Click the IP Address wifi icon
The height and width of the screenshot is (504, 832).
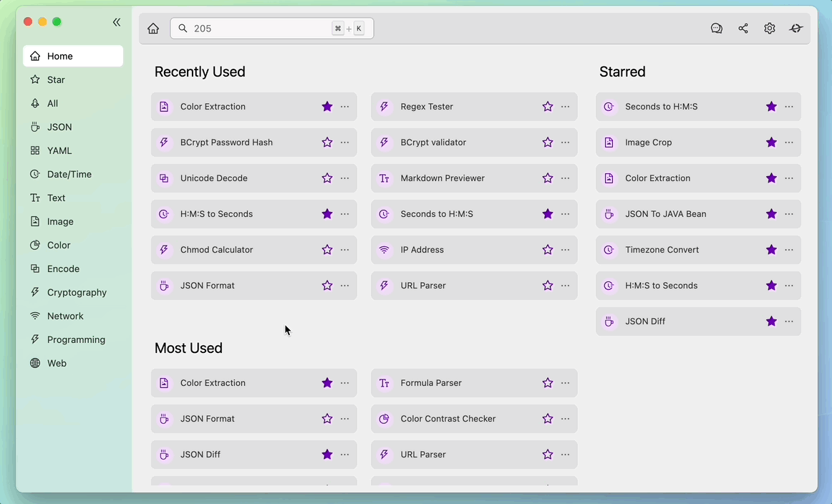(x=384, y=250)
